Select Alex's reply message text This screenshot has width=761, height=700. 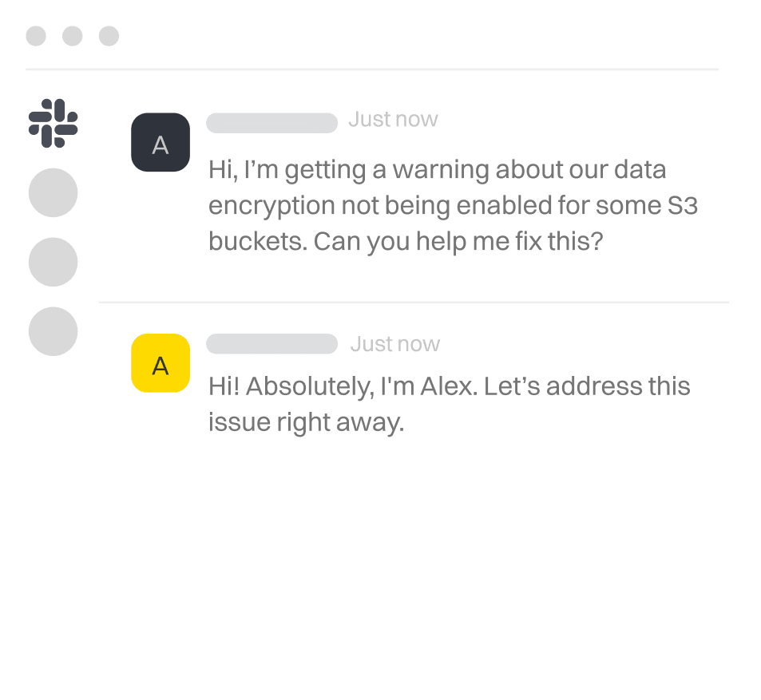(x=449, y=404)
